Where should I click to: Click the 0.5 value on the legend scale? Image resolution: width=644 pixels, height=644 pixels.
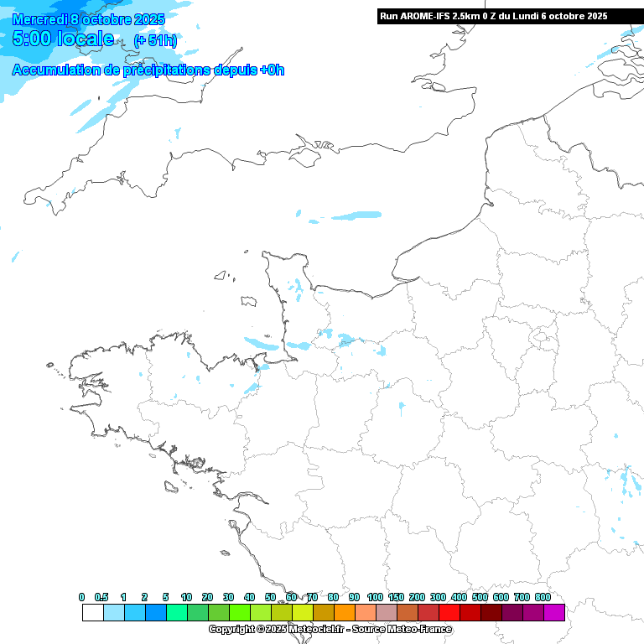[x=101, y=597]
